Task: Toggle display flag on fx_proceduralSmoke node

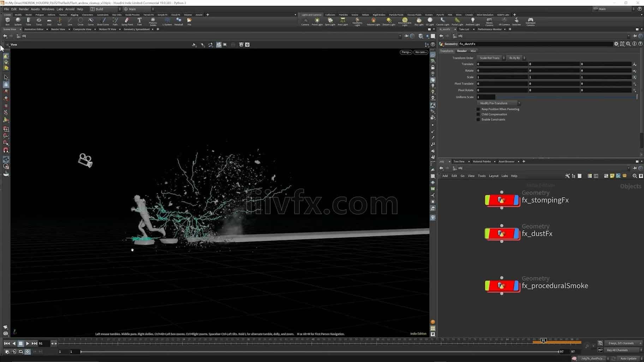Action: click(x=516, y=285)
